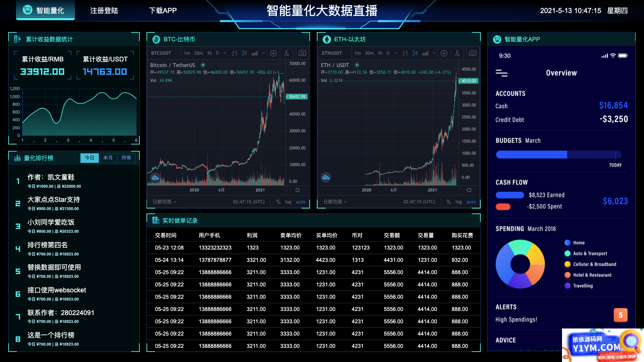The image size is (644, 362).
Task: Open 注册登陆 navigation item
Action: click(104, 10)
